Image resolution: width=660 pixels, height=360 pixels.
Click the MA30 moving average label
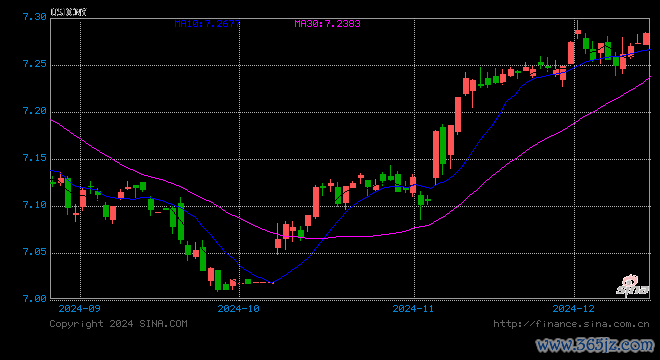point(327,24)
